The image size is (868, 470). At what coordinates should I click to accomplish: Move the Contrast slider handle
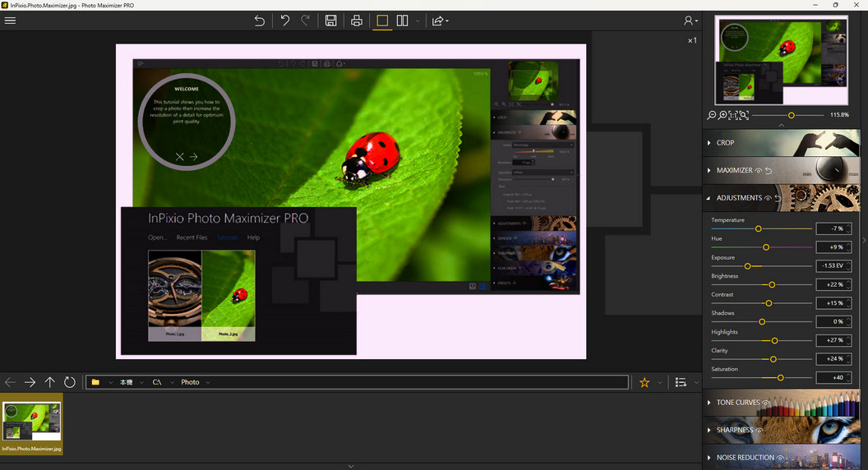769,303
